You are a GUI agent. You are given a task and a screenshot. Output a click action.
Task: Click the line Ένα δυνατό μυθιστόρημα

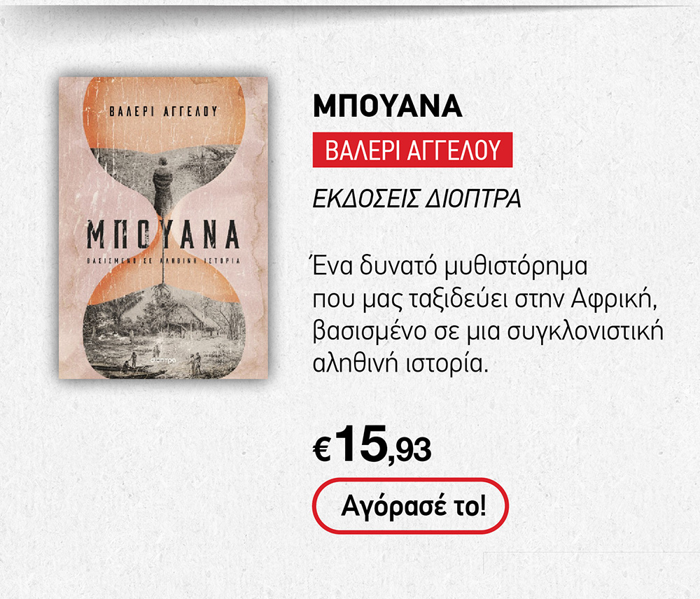450,267
